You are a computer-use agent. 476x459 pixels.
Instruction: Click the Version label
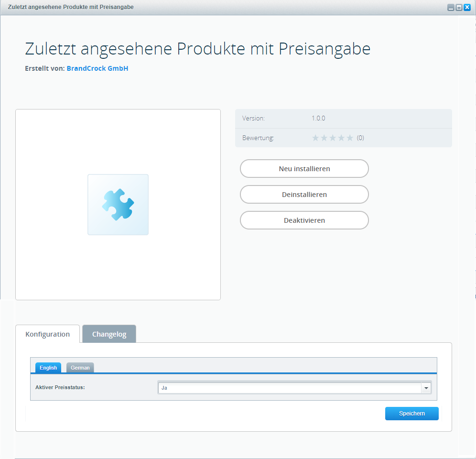pos(253,118)
